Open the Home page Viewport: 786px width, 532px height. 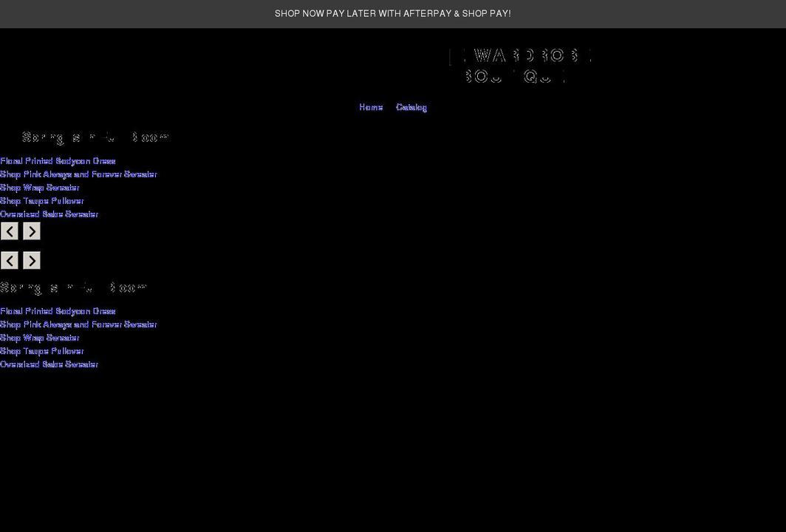[x=371, y=107]
